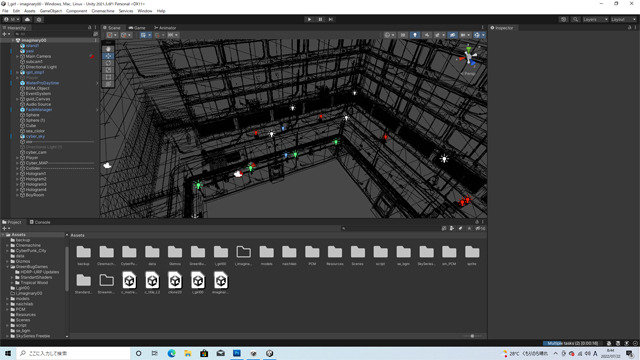Viewport: 640px width, 360px height.
Task: Select SkySeries Freebie folder in Project tree
Action: (33, 336)
